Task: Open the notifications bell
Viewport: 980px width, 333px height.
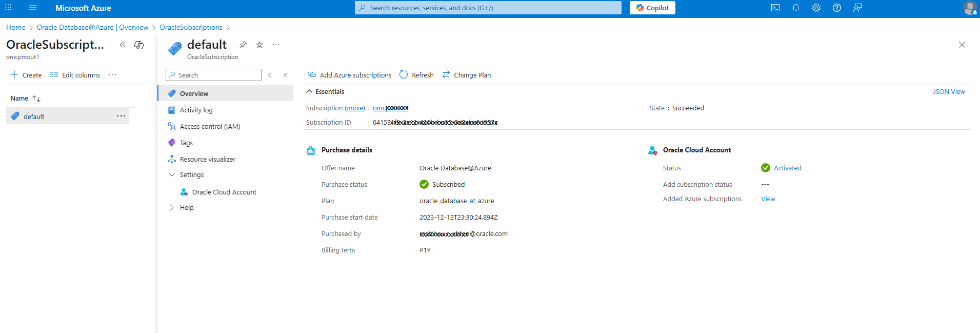Action: (x=796, y=8)
